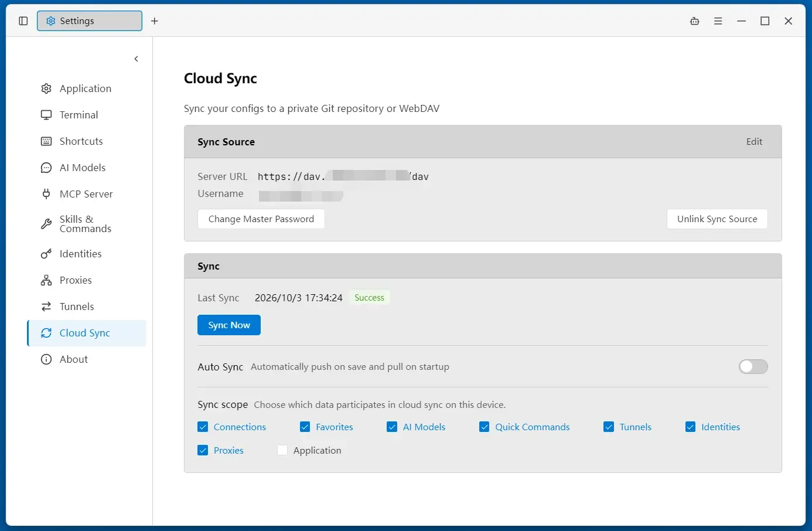Show the About page
Screen dimensions: 812x531
point(87,359)
